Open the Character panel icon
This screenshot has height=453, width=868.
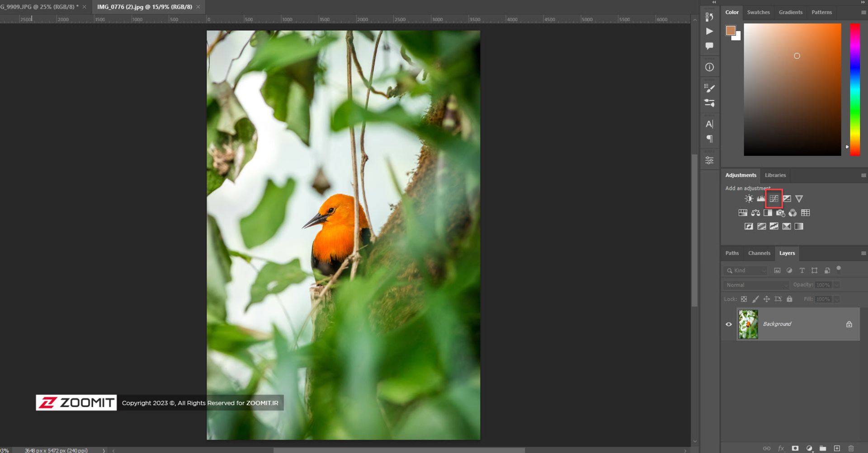point(709,124)
